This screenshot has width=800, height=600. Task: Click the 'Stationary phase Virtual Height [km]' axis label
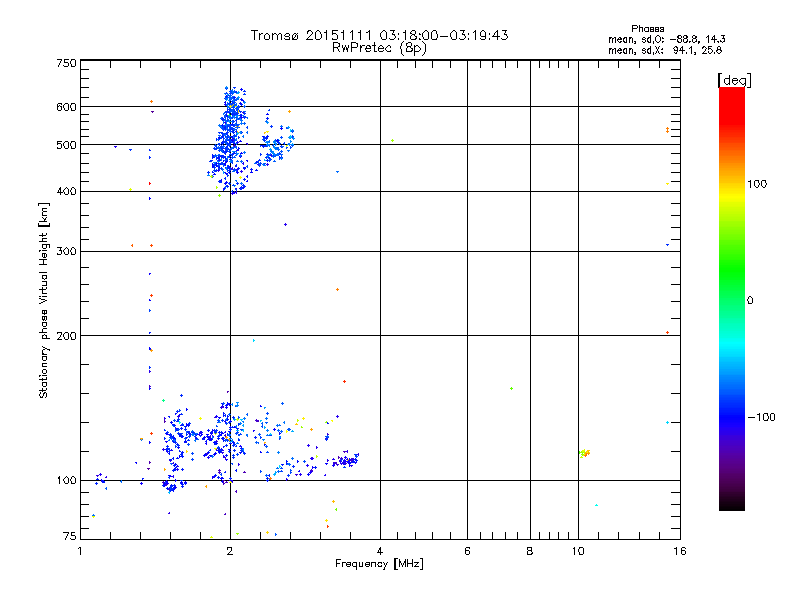click(44, 301)
